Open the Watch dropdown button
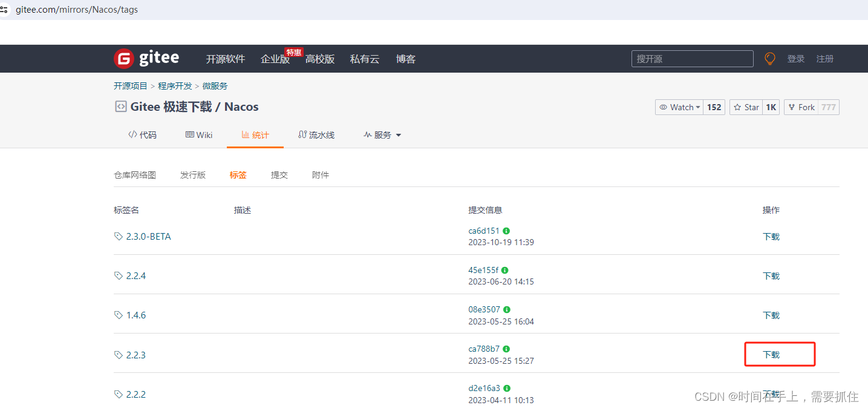 click(680, 107)
